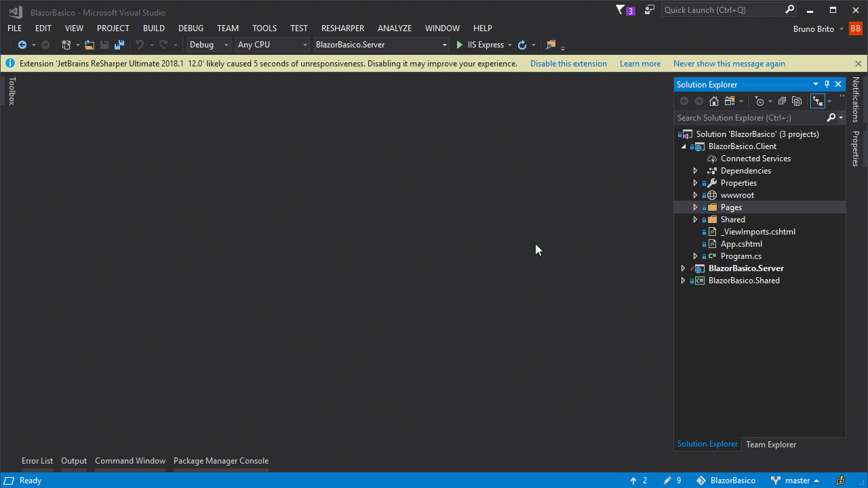Click the Undo arrow icon

pyautogui.click(x=140, y=45)
